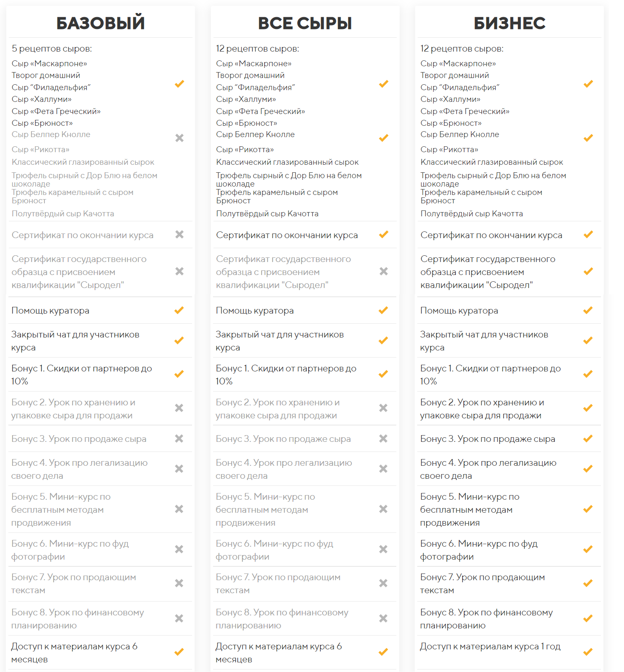Click the text Сыр «Маскарпоне» in the БАЗОВЫЙ column
Screen dimensions: 624x672
coord(49,63)
